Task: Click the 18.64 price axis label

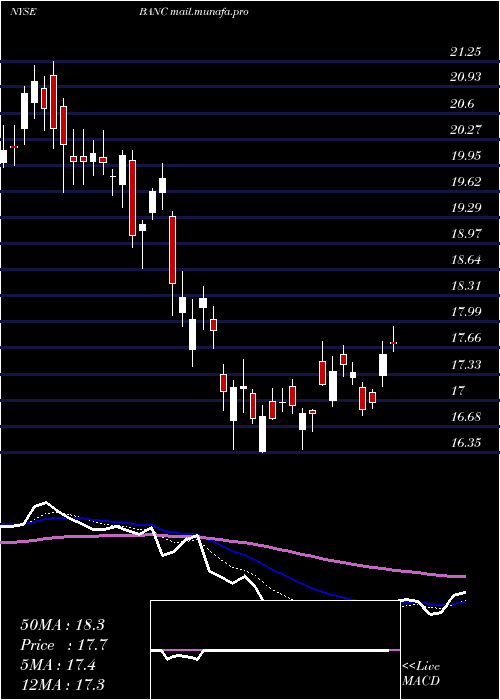Action: click(466, 259)
